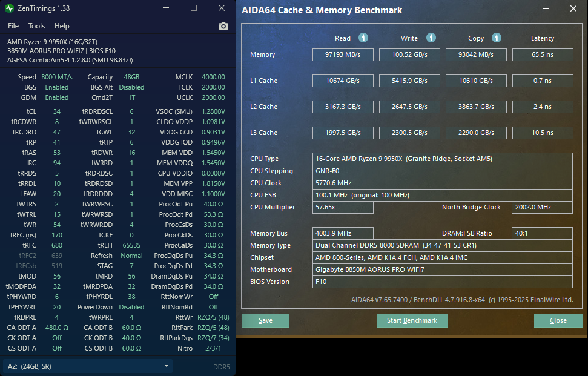Click the Memory Bus field 4003.9 MHz
The image size is (588, 376).
tap(343, 233)
